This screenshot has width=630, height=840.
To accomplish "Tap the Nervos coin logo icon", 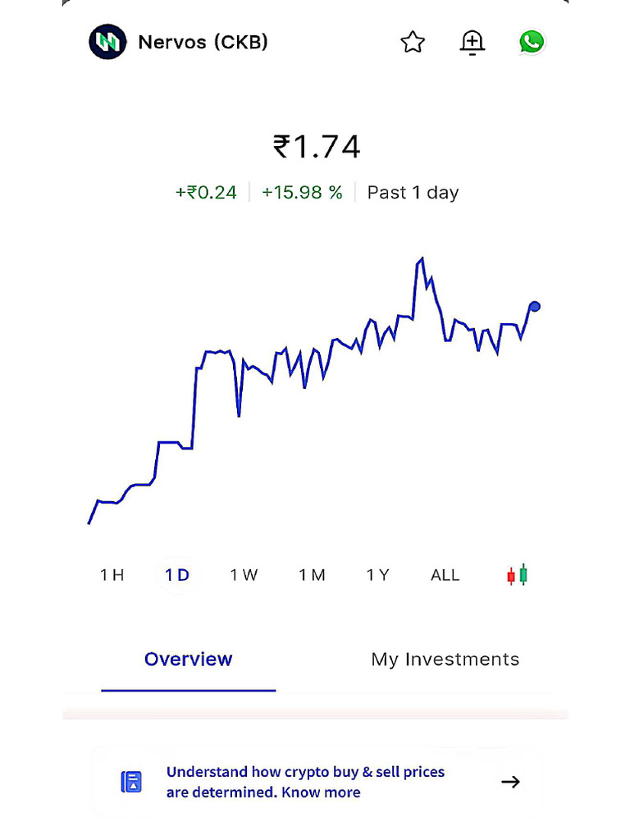I will [x=107, y=42].
